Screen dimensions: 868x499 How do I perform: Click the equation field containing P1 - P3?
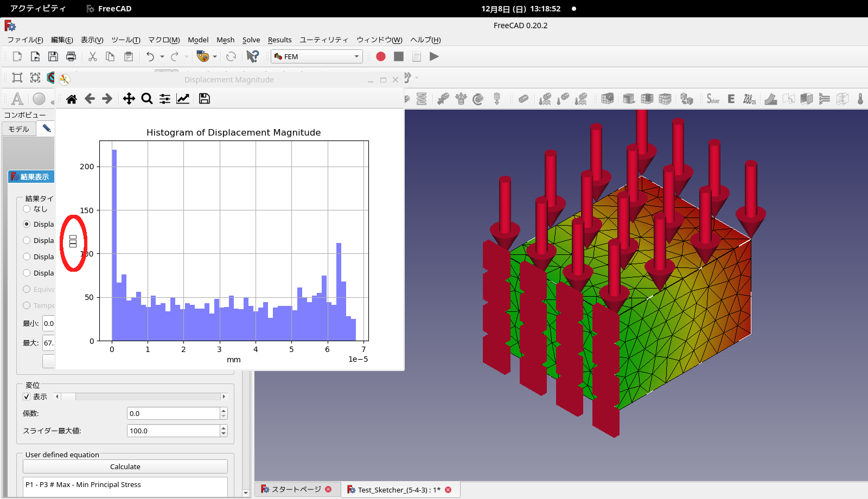tap(125, 484)
